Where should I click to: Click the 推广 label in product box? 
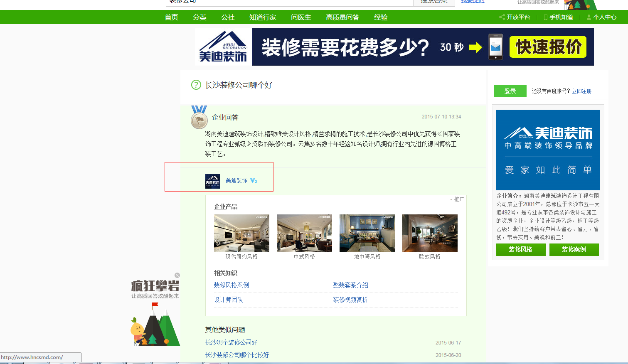click(459, 199)
